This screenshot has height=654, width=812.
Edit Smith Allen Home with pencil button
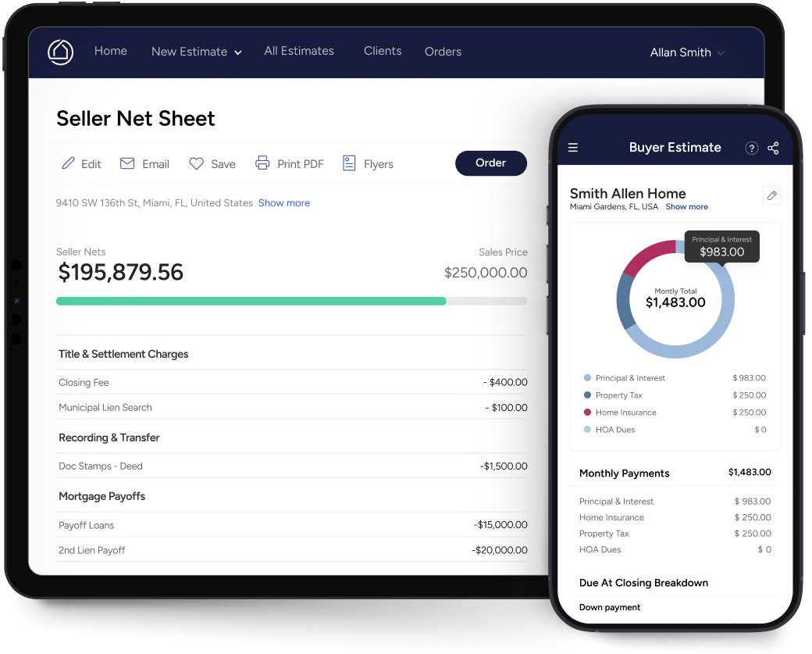771,195
